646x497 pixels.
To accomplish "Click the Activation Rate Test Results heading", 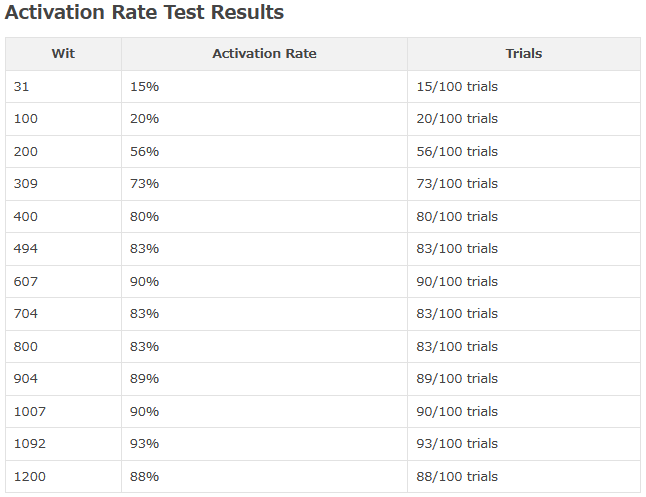I will pyautogui.click(x=144, y=13).
